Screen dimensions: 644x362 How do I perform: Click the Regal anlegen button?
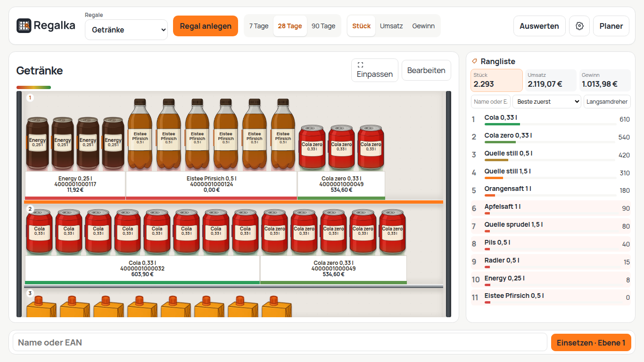(x=206, y=26)
